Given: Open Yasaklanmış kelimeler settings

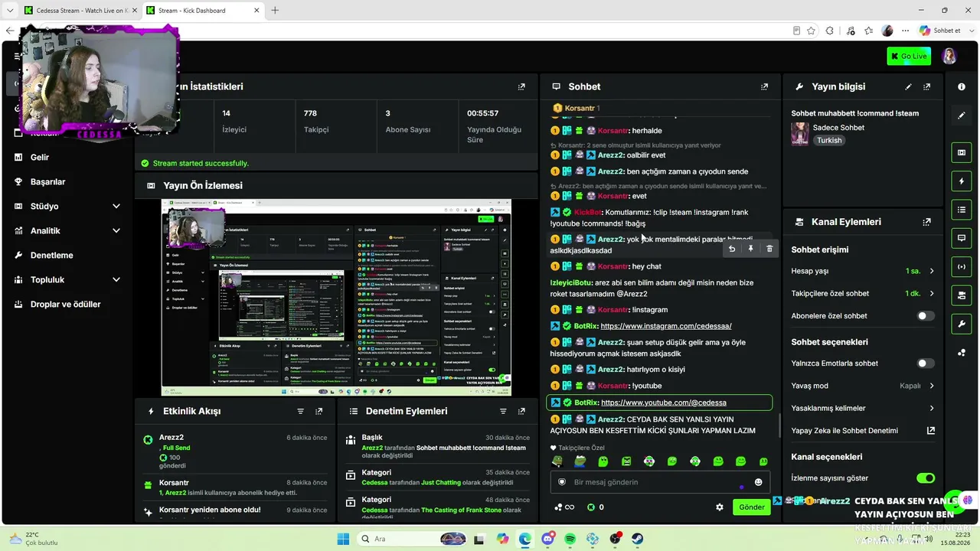Looking at the screenshot, I should (863, 408).
